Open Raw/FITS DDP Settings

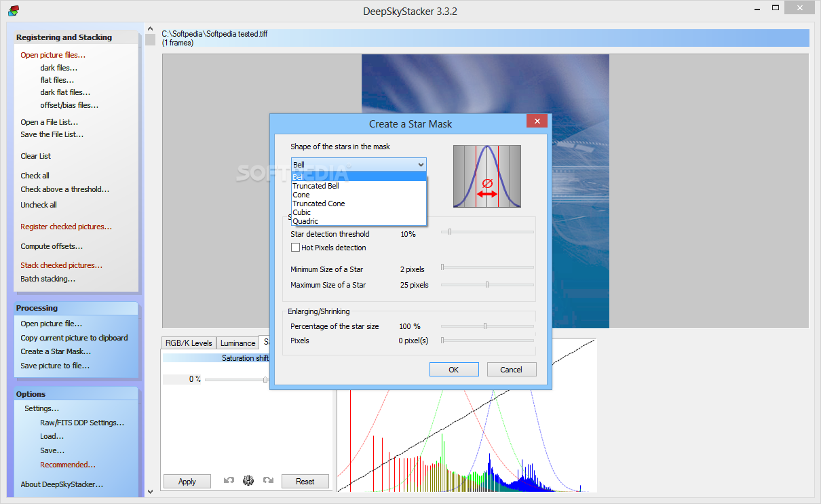tap(82, 423)
